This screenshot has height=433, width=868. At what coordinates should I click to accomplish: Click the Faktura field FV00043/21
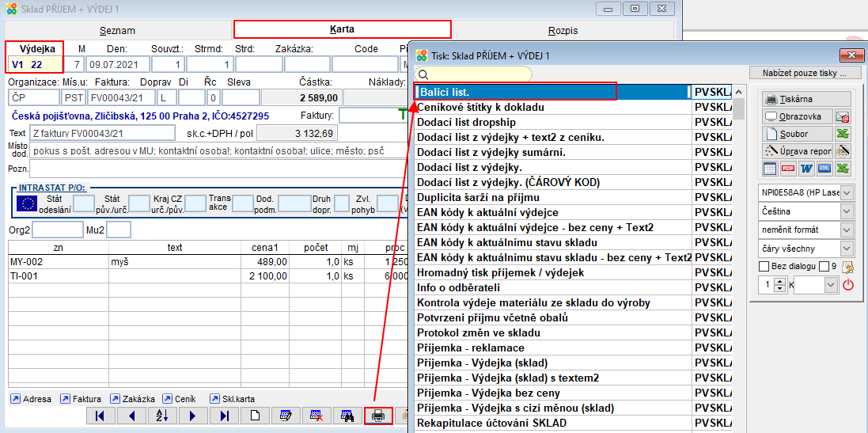[x=120, y=97]
